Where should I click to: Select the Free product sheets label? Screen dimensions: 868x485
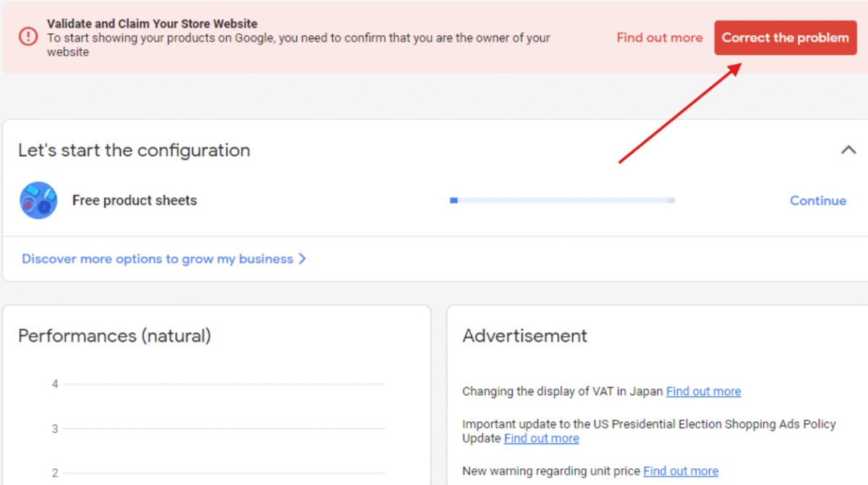(x=135, y=201)
